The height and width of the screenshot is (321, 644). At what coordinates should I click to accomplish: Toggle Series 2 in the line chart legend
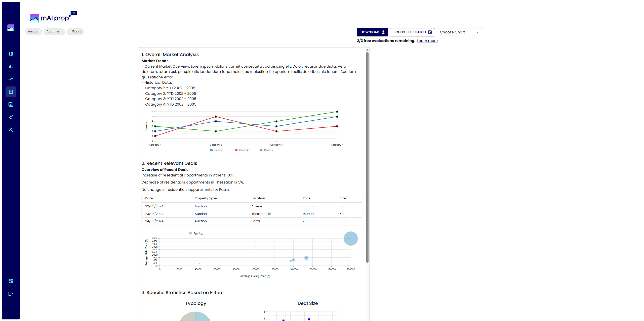pyautogui.click(x=242, y=150)
